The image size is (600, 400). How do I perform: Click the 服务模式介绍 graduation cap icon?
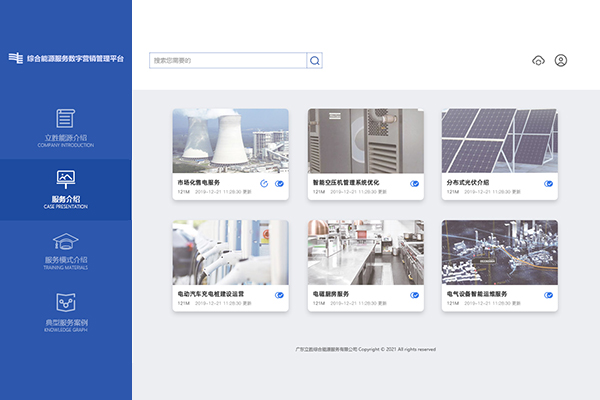66,242
